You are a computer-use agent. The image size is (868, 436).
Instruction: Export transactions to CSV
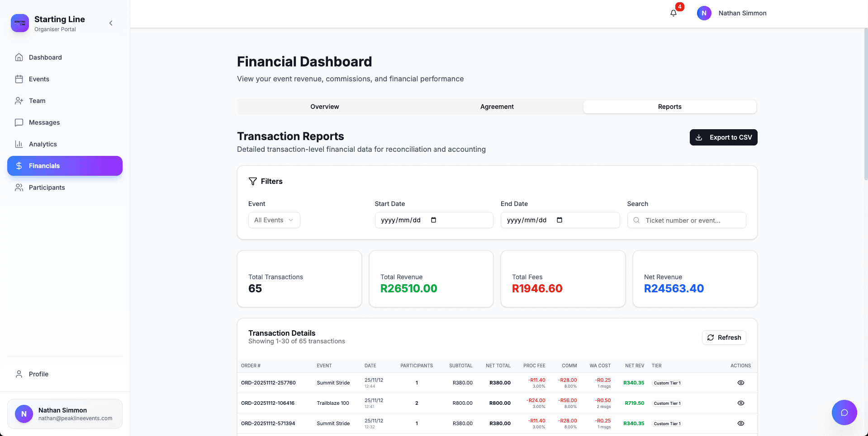point(723,137)
